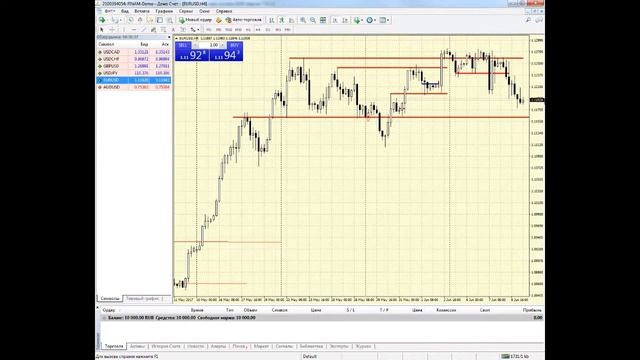The height and width of the screenshot is (360, 640).
Task: Switch to the Журнал tab
Action: click(x=363, y=346)
